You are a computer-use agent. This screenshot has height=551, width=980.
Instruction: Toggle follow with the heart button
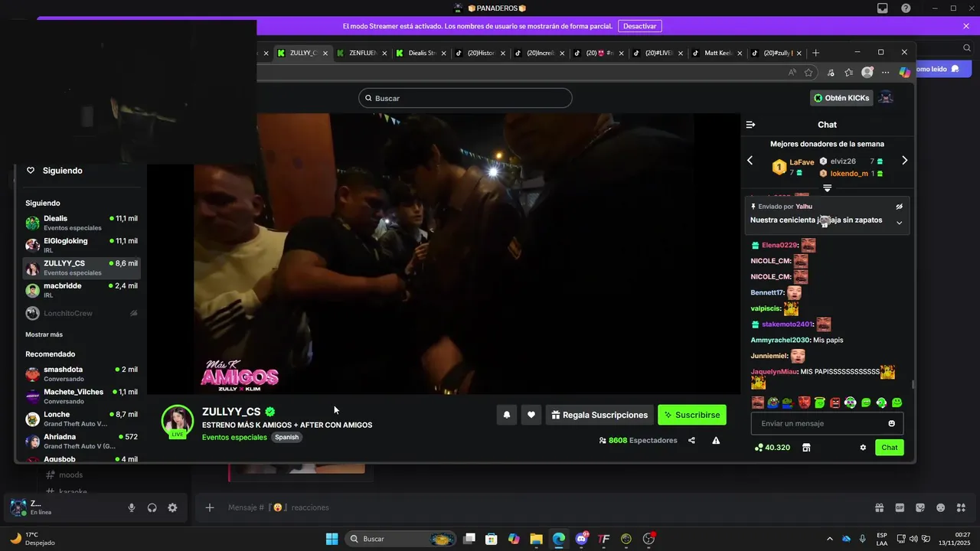coord(531,415)
